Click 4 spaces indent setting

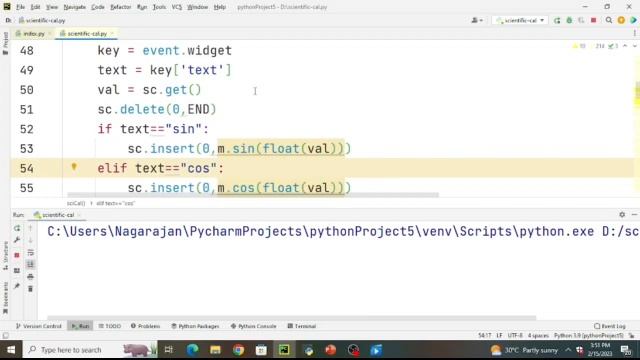538,336
